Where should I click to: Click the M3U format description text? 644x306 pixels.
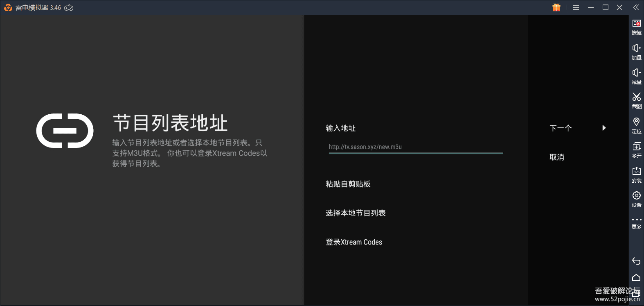(x=190, y=153)
